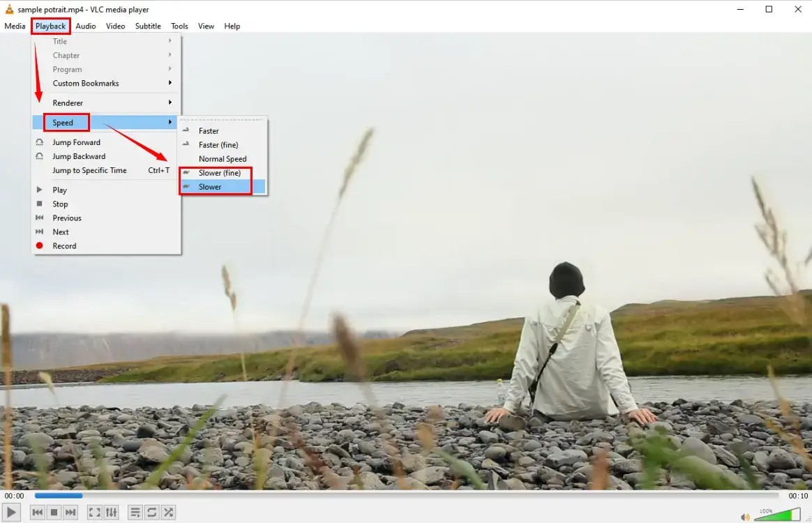
Task: Select Record from the Playback menu
Action: [x=64, y=245]
